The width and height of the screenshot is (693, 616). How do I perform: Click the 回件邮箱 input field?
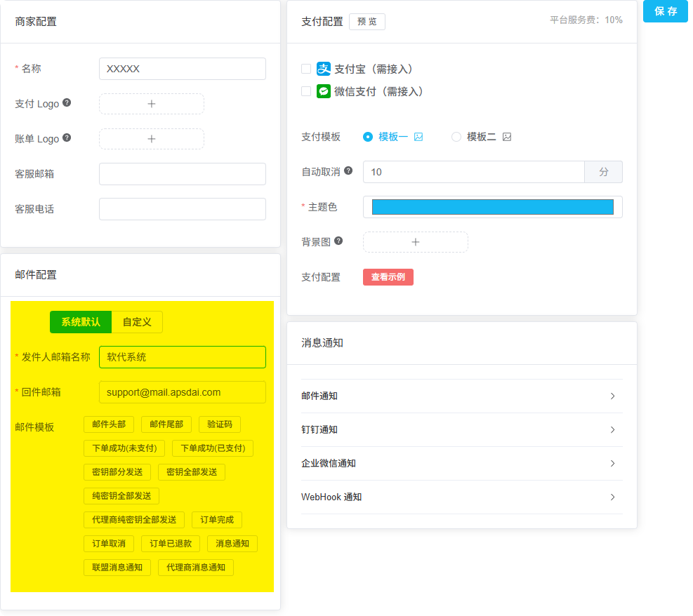[x=182, y=392]
